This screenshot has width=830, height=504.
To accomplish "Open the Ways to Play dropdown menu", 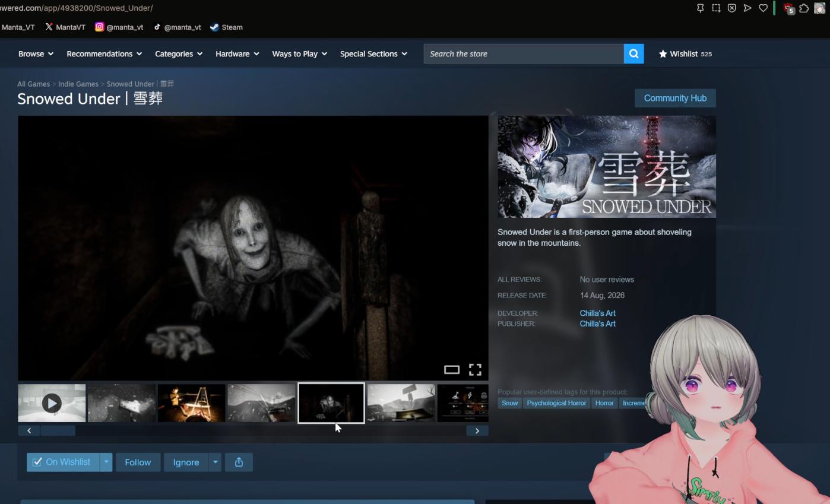I will pyautogui.click(x=300, y=54).
